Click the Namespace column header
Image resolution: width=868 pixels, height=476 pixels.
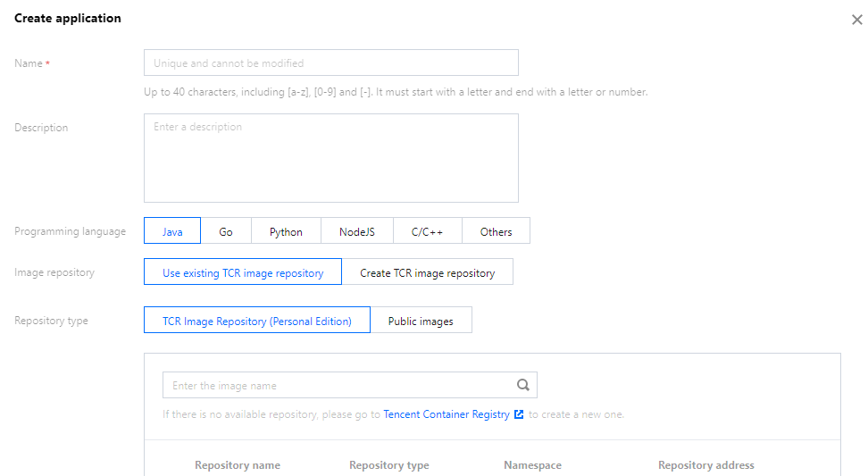point(532,465)
